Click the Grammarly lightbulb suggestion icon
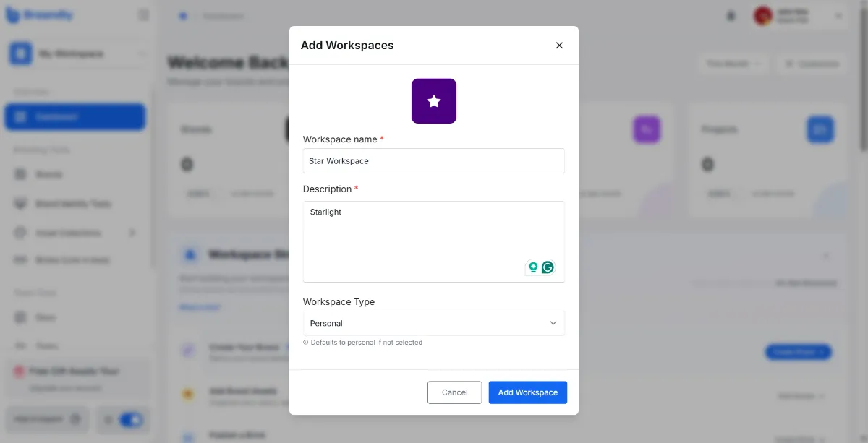The image size is (868, 443). coord(534,267)
